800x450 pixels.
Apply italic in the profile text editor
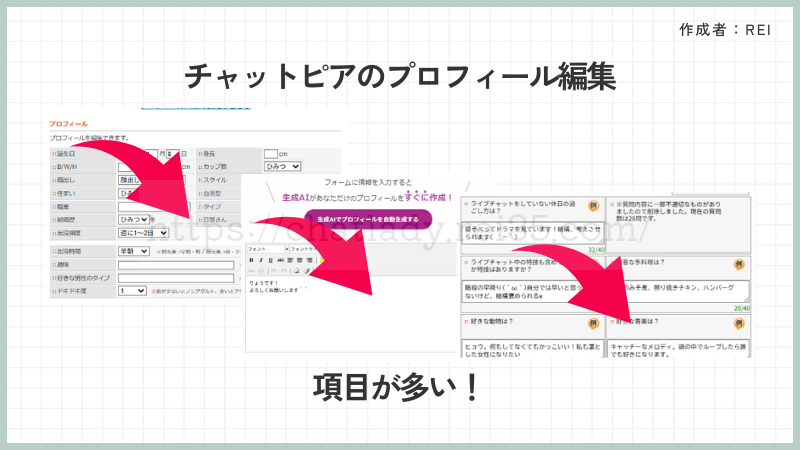tap(261, 260)
